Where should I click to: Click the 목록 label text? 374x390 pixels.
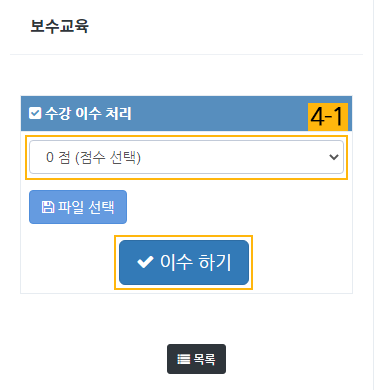point(204,359)
